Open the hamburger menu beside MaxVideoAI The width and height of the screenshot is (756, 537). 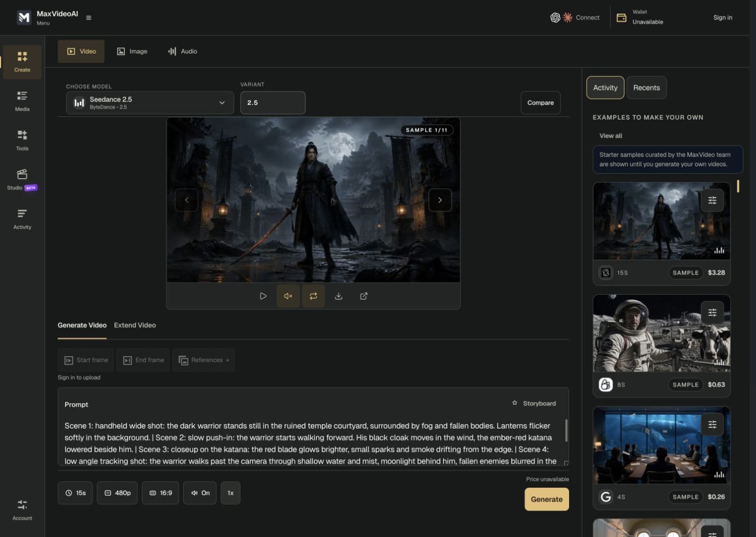pyautogui.click(x=88, y=17)
